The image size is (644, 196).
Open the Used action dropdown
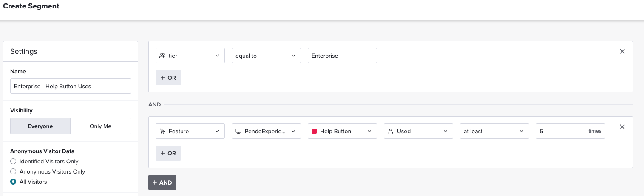tap(418, 131)
